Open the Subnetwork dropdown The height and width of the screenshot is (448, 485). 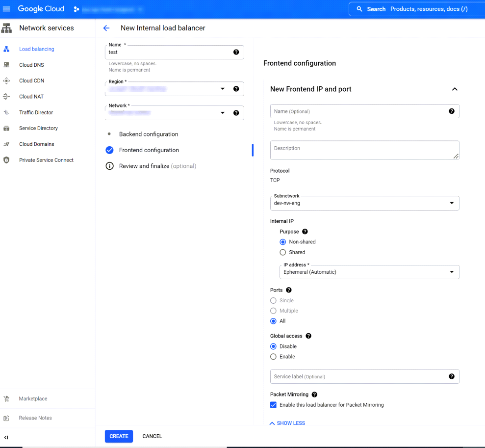click(x=452, y=203)
